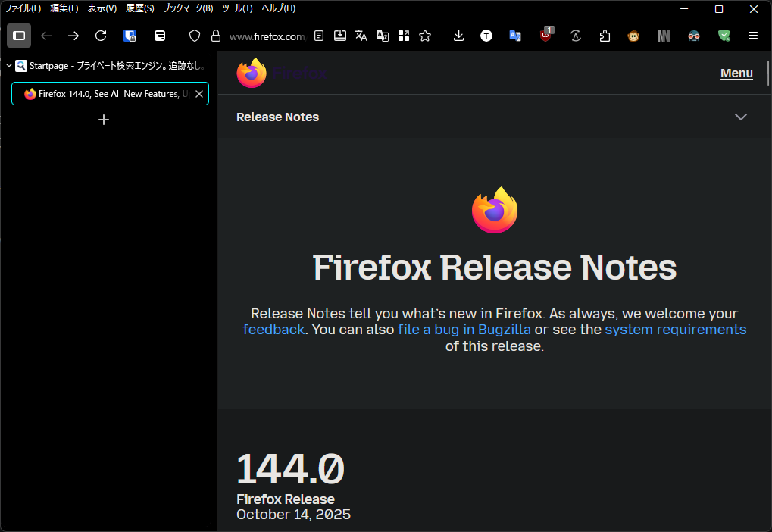This screenshot has width=772, height=532.
Task: Open the Extensions puzzle piece icon
Action: click(x=605, y=36)
